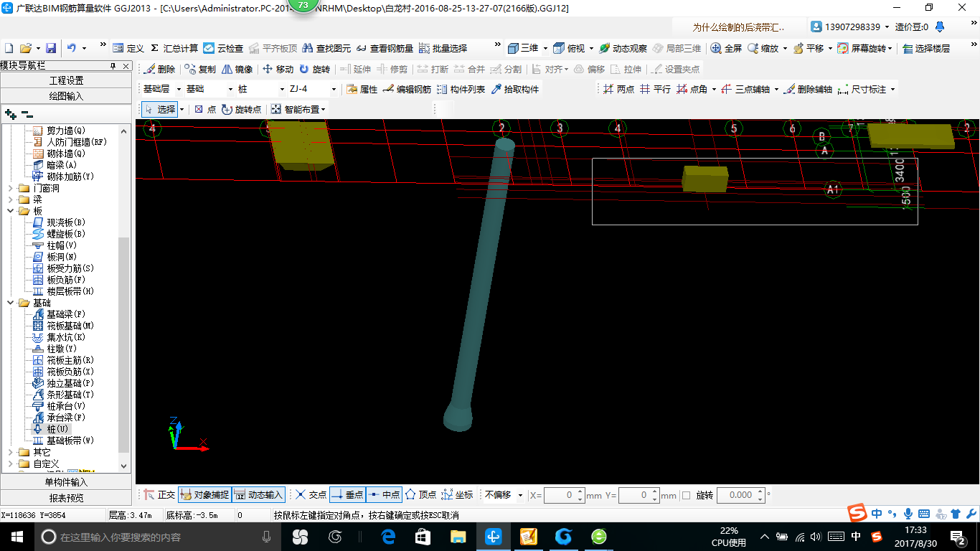Image resolution: width=980 pixels, height=551 pixels.
Task: Open the 不偏移 offset dropdown
Action: point(504,495)
